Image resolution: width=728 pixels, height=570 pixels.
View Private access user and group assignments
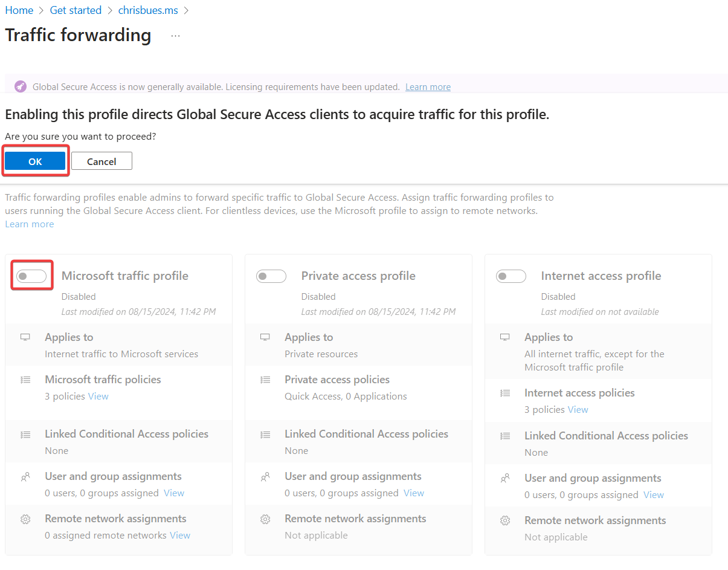(x=413, y=493)
